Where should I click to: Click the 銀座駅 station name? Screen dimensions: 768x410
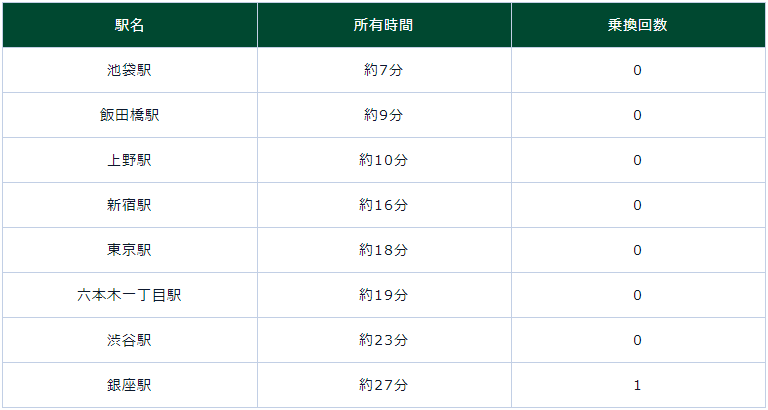129,385
